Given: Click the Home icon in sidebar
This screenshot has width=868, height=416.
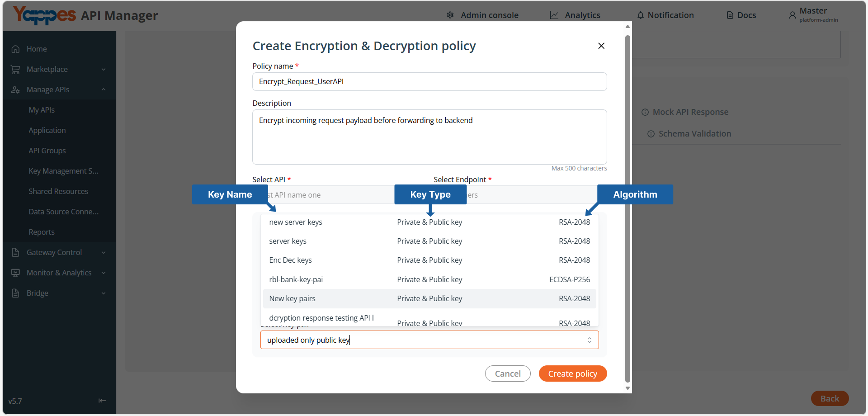Looking at the screenshot, I should pos(15,49).
